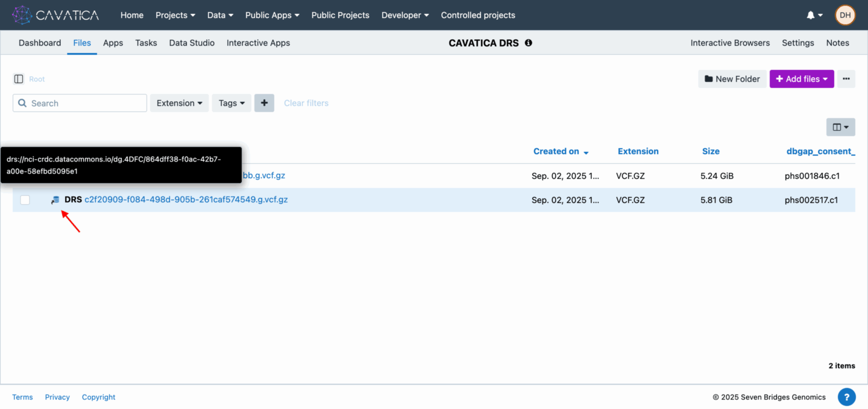Click the DRS icon on the highlighted file row
Screen dimensions: 868x409
pyautogui.click(x=54, y=199)
